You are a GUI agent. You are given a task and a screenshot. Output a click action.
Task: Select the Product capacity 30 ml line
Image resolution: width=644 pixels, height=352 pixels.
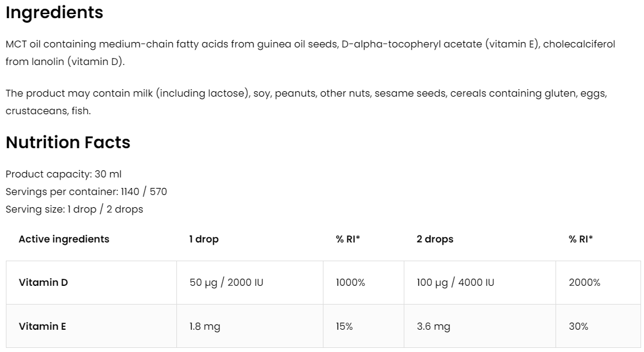click(x=63, y=174)
